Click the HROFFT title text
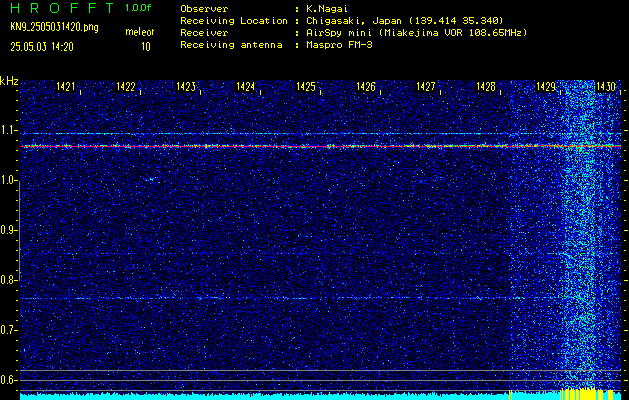Screen dimensions: 629x400 63,8
